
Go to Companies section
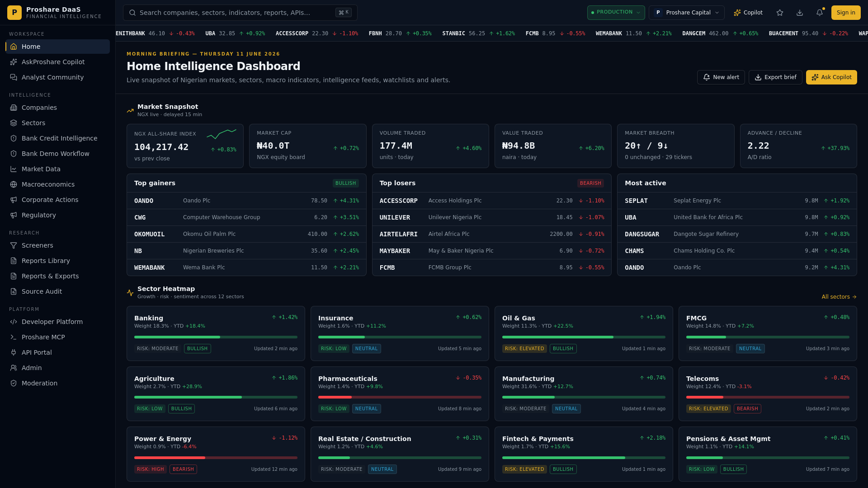(x=58, y=108)
